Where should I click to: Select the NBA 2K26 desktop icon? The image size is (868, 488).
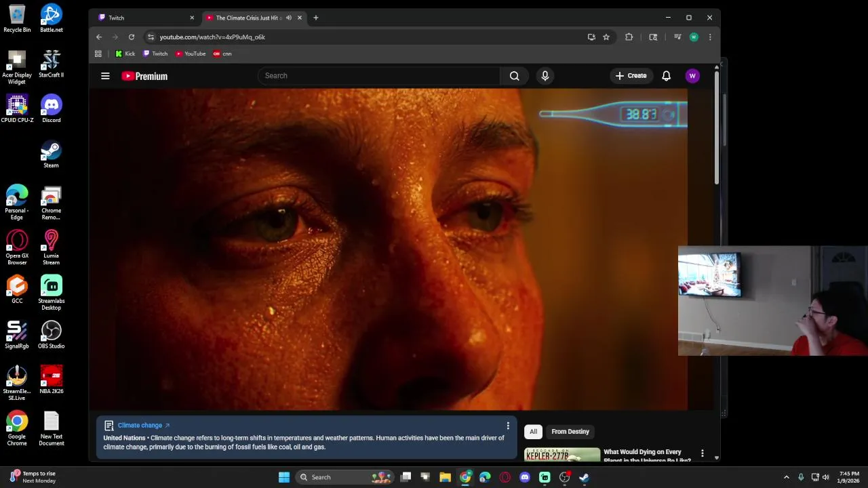pyautogui.click(x=52, y=380)
